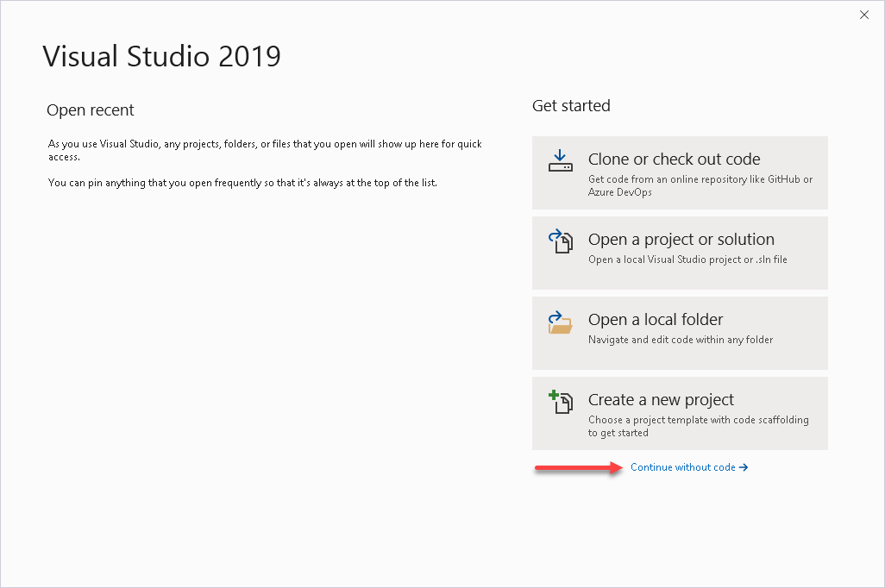
Task: Click the Clone download icon
Action: pyautogui.click(x=561, y=161)
